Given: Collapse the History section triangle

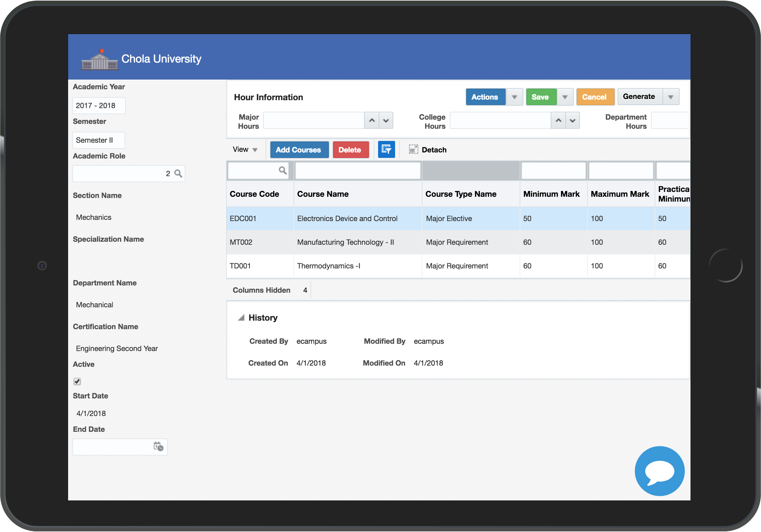Looking at the screenshot, I should (x=241, y=318).
